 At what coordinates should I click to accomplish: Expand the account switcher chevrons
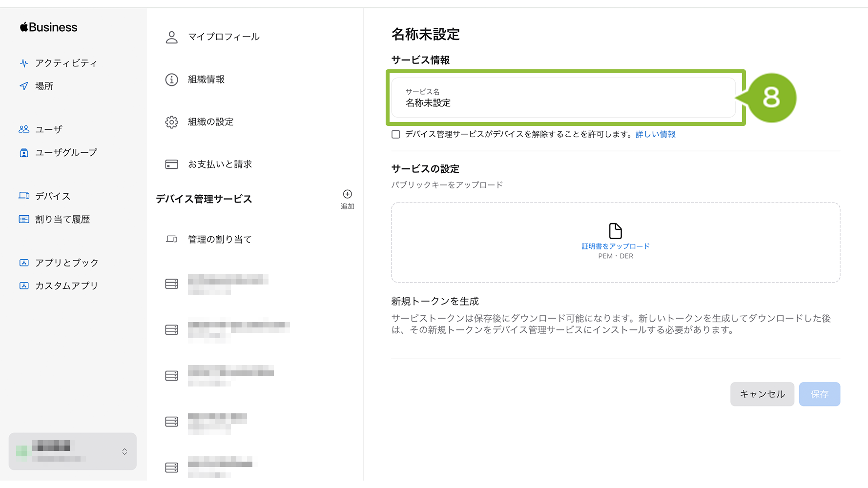click(x=124, y=451)
